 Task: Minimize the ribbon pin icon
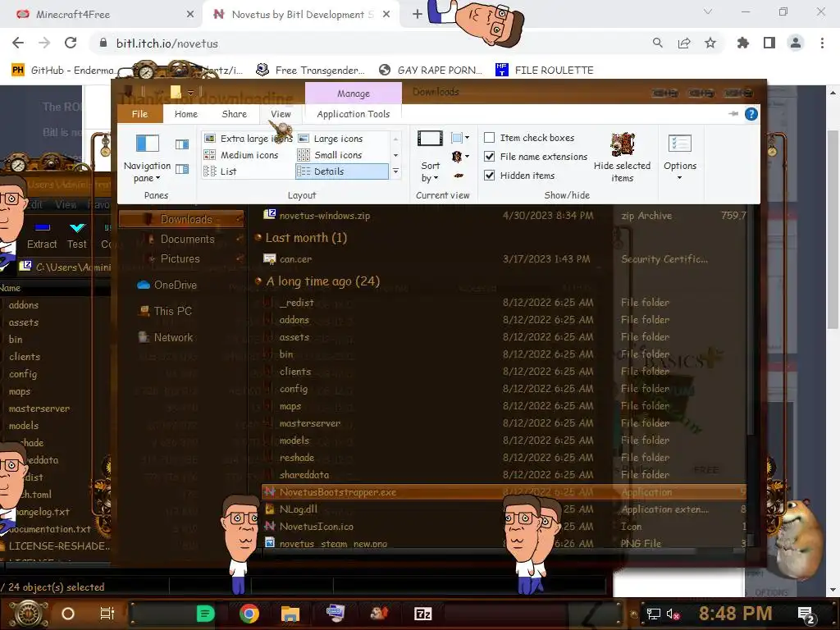[x=733, y=113]
